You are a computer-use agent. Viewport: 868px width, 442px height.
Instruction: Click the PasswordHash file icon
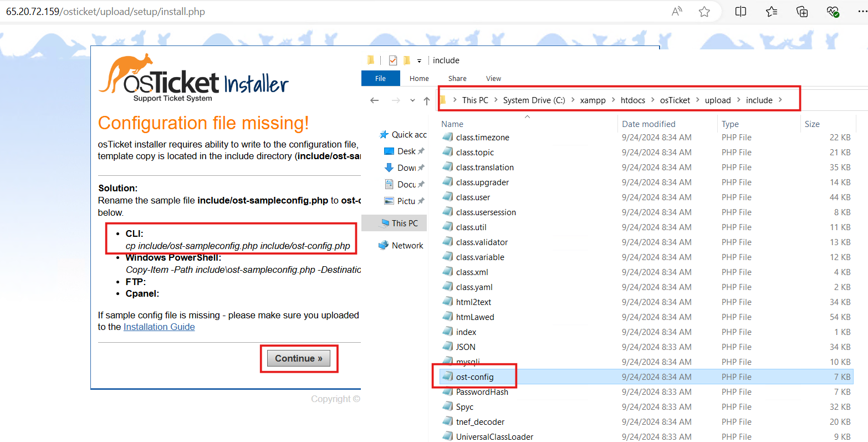448,391
